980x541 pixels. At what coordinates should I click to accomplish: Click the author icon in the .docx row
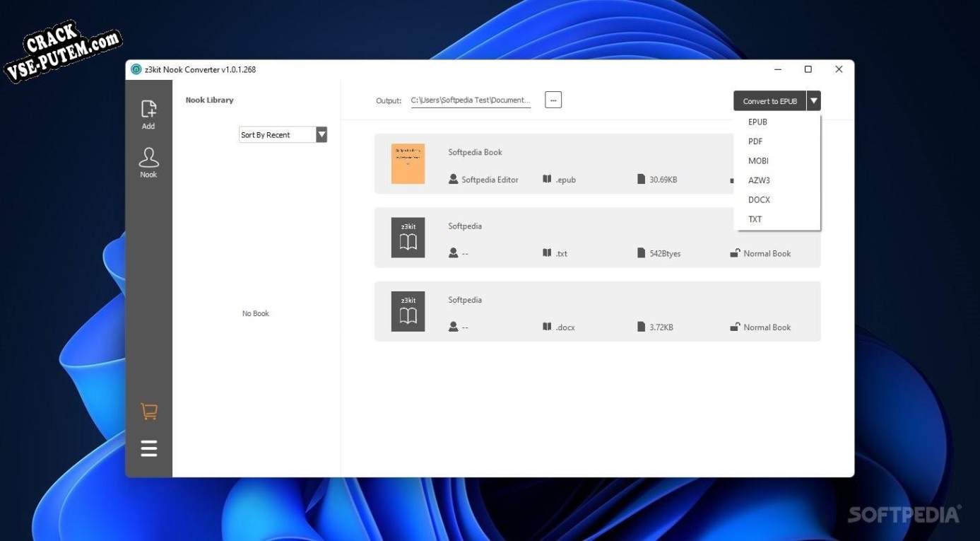[453, 327]
